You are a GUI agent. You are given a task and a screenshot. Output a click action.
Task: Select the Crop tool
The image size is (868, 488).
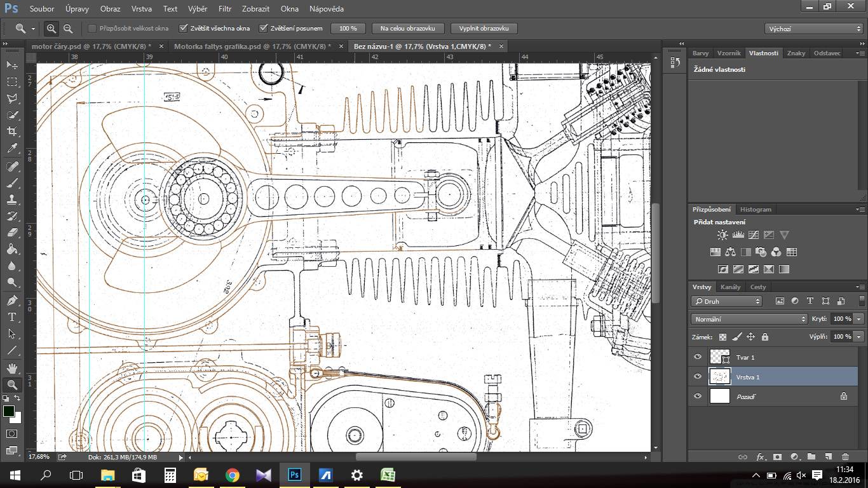(12, 132)
